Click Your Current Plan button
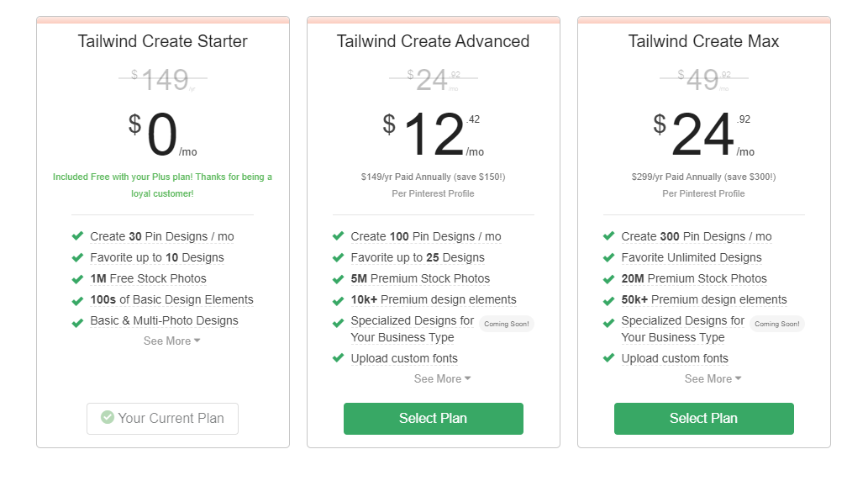Image resolution: width=868 pixels, height=481 pixels. pyautogui.click(x=162, y=419)
